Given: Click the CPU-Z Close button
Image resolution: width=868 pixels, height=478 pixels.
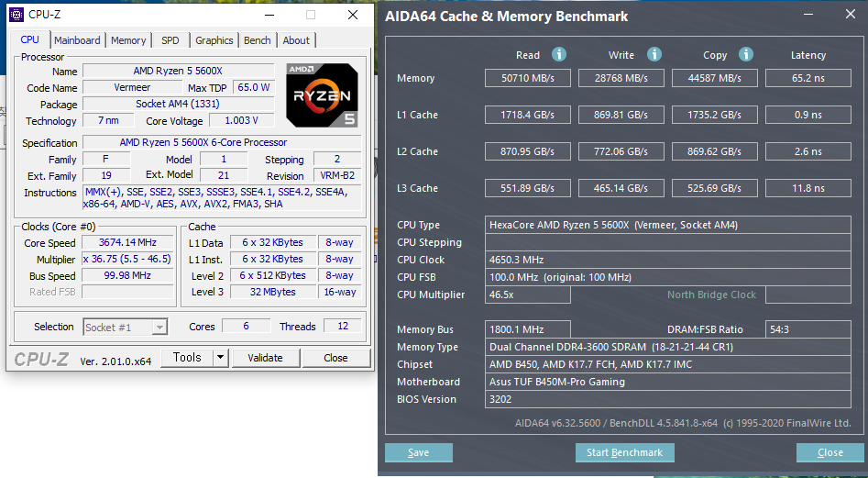Looking at the screenshot, I should [335, 358].
